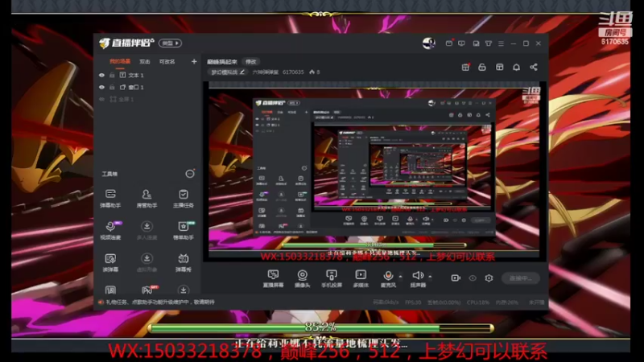Image resolution: width=644 pixels, height=362 pixels.
Task: Open the gift box icon with the red dot
Action: tap(465, 68)
